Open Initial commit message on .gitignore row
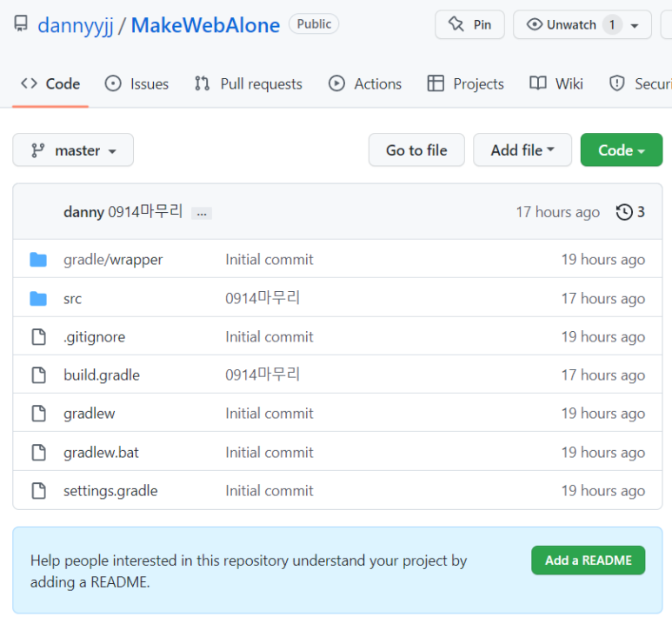Viewport: 672px width, 623px height. pyautogui.click(x=269, y=337)
